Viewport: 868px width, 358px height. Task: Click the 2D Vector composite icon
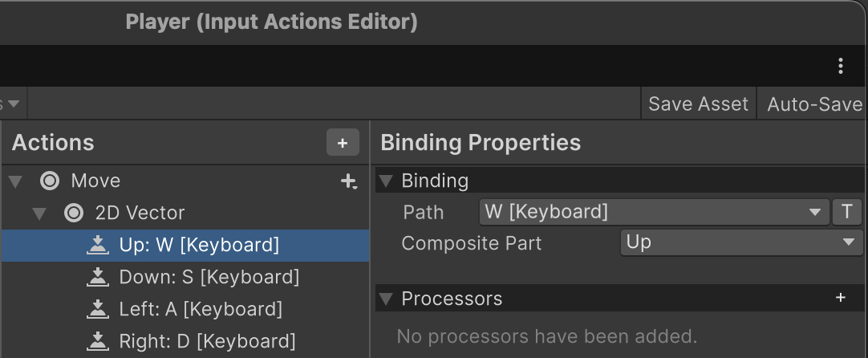click(x=74, y=213)
